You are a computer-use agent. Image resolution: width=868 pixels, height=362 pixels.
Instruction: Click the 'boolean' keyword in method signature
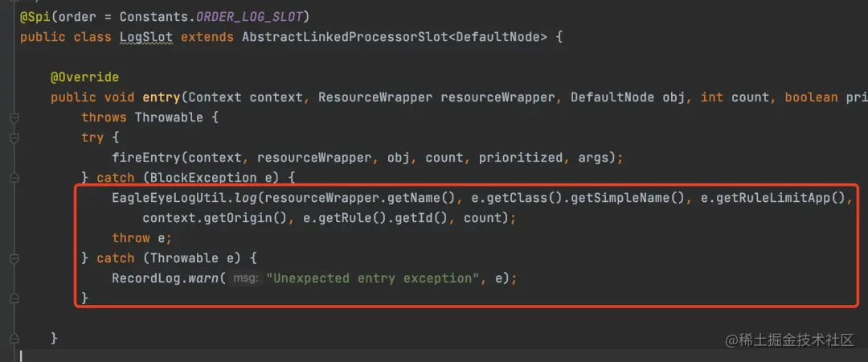click(x=811, y=97)
